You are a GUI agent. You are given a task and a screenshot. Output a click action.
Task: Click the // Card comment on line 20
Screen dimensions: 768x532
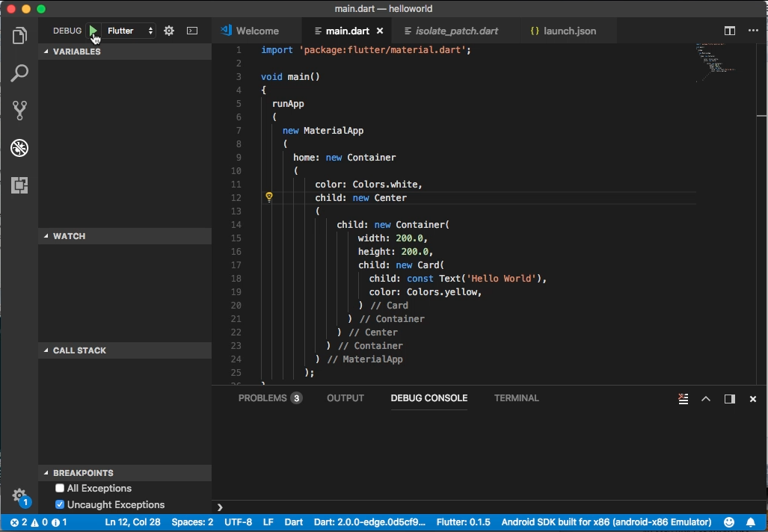point(390,306)
